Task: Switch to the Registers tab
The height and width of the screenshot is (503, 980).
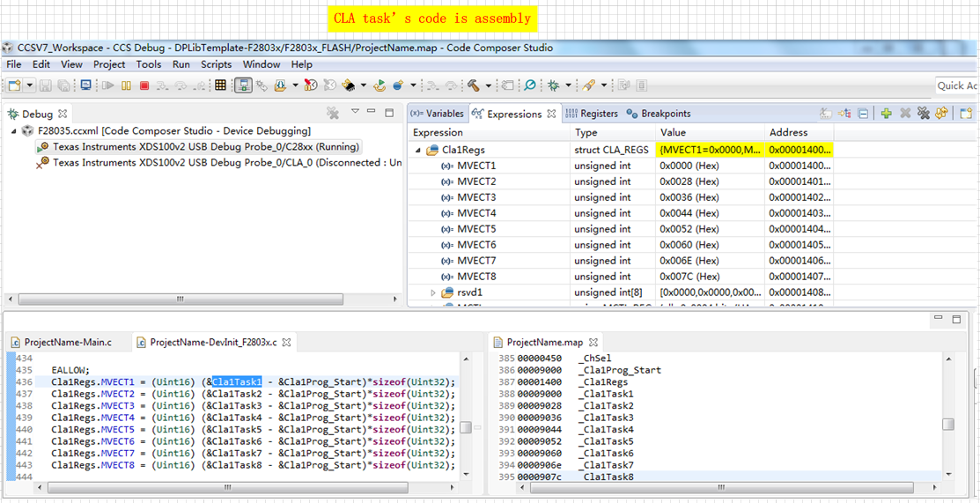Action: pos(592,114)
